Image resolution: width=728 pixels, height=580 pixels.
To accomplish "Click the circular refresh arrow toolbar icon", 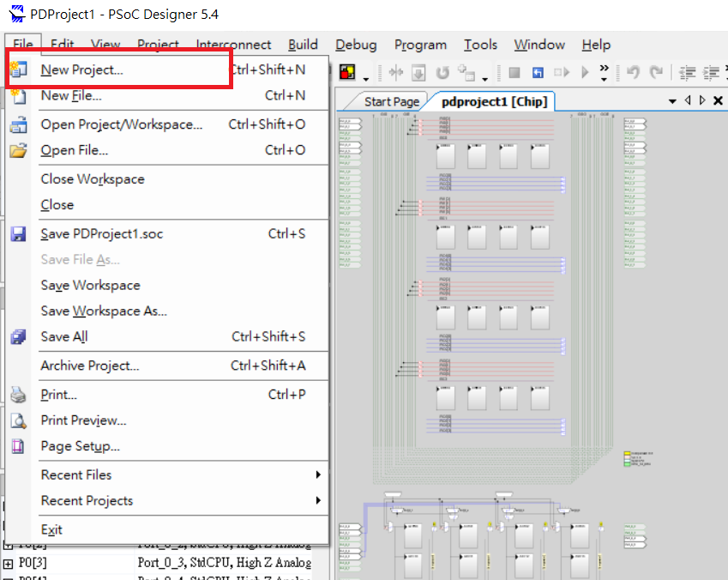I will [x=442, y=72].
